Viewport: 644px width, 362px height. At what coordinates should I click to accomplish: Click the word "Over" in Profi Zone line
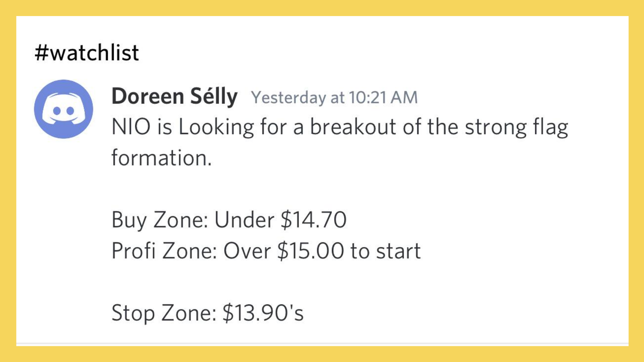tap(247, 251)
